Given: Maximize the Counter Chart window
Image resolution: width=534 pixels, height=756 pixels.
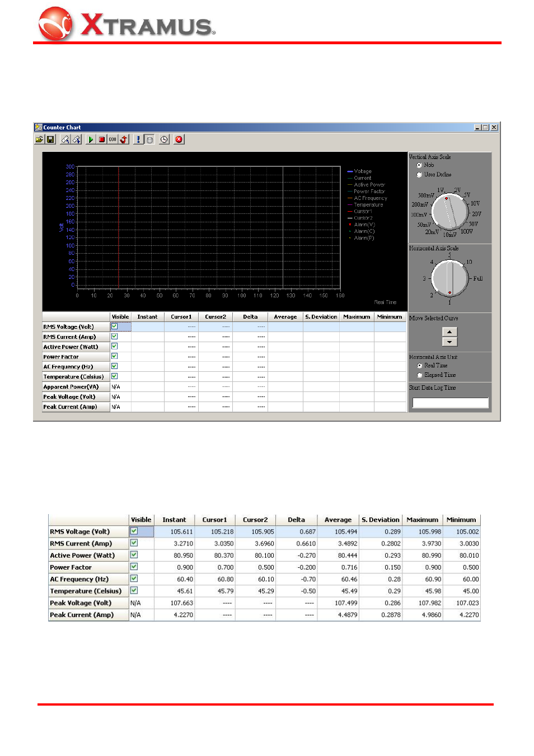Looking at the screenshot, I should [485, 128].
